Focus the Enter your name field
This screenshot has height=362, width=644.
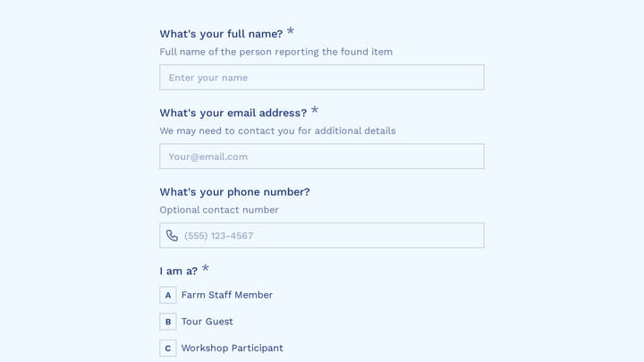pos(322,77)
